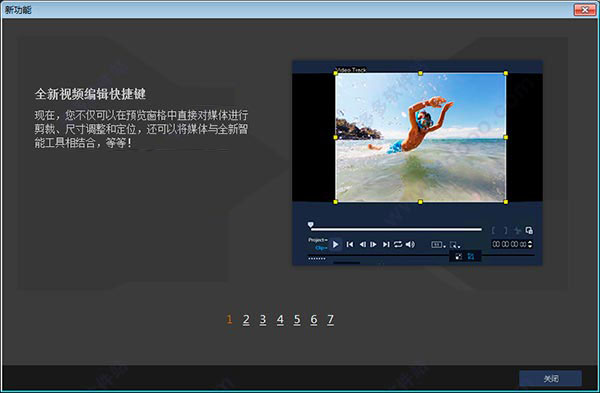This screenshot has height=393, width=600.
Task: Click the timecode stepper arrows
Action: pos(530,244)
